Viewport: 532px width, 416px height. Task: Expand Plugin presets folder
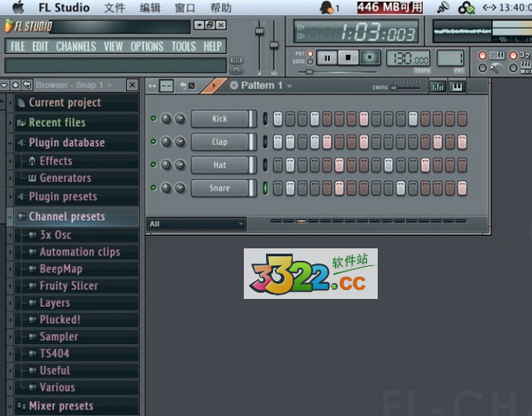point(76,196)
